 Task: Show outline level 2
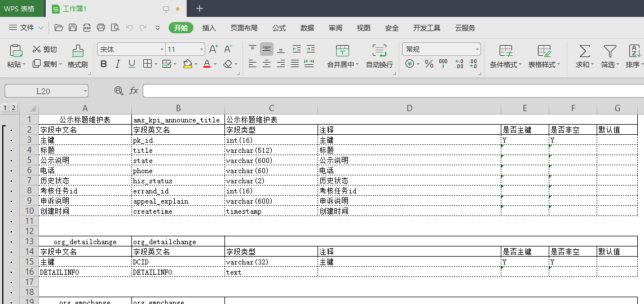[14, 108]
